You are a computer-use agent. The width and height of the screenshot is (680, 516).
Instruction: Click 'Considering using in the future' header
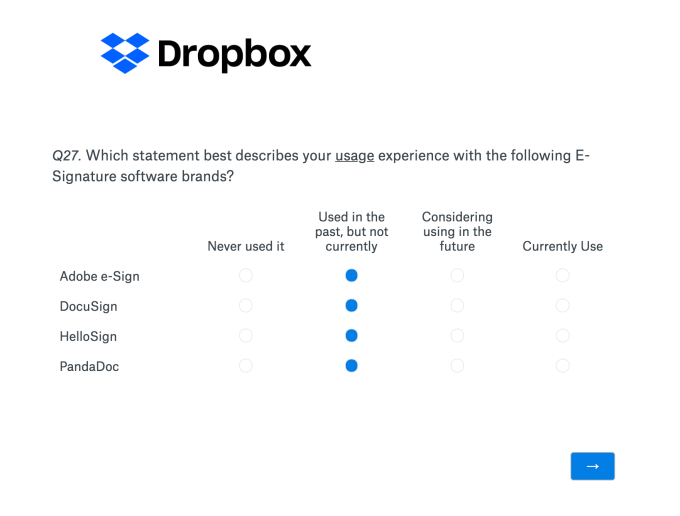[457, 232]
